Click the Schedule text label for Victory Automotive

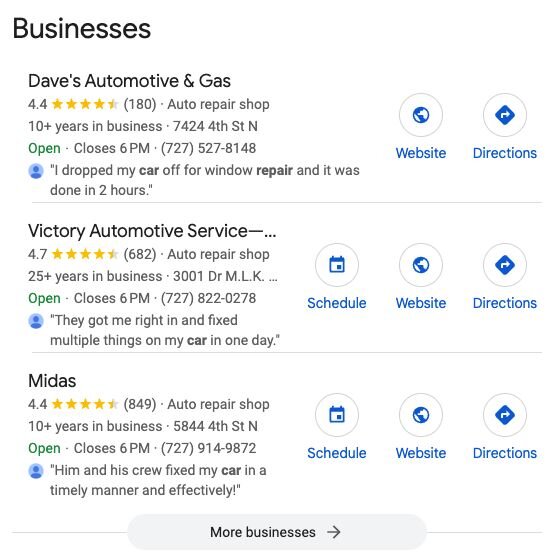(x=337, y=303)
